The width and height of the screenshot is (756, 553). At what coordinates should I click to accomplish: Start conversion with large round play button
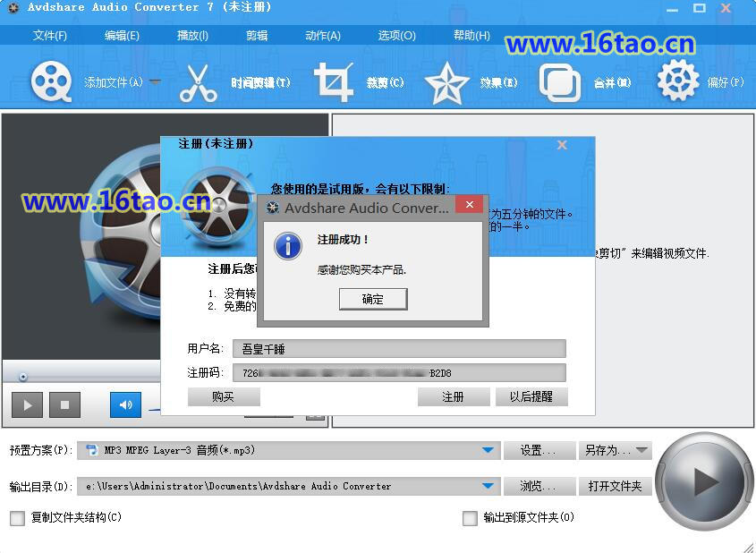pos(705,481)
